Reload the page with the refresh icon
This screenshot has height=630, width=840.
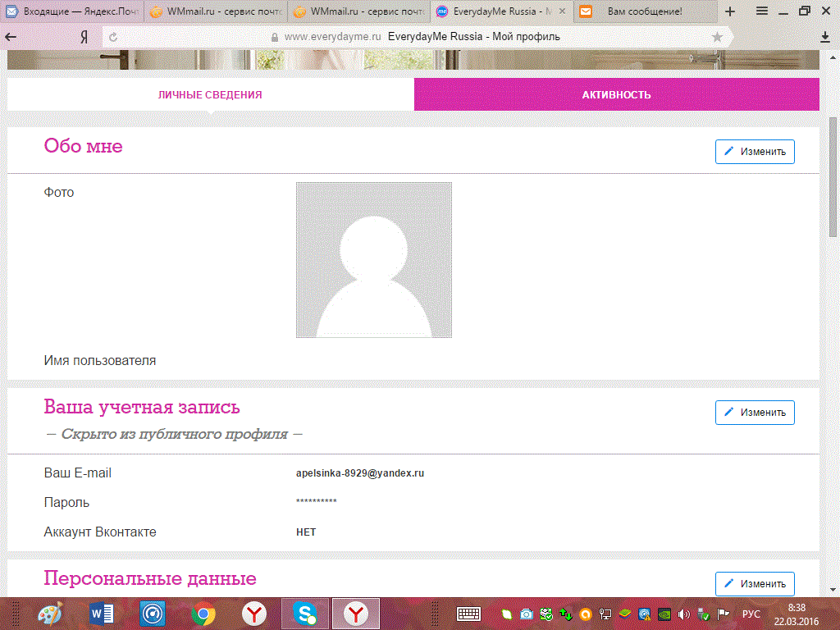[x=113, y=37]
